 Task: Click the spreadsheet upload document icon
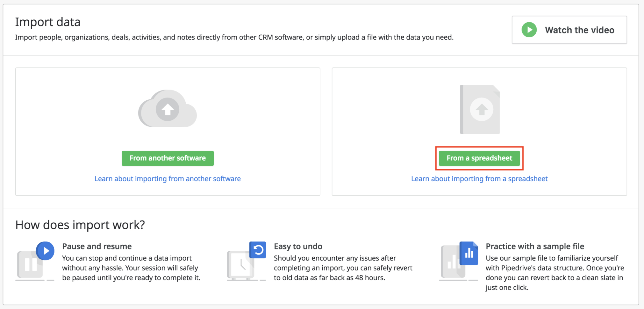tap(480, 109)
